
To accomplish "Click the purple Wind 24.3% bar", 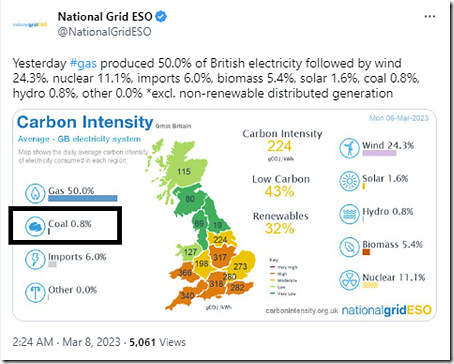I will coord(379,153).
